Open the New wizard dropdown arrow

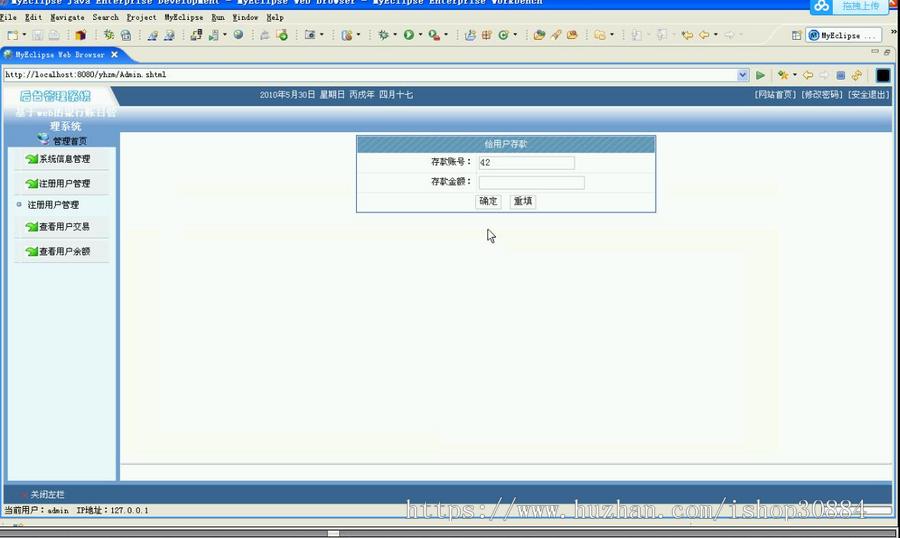24,35
